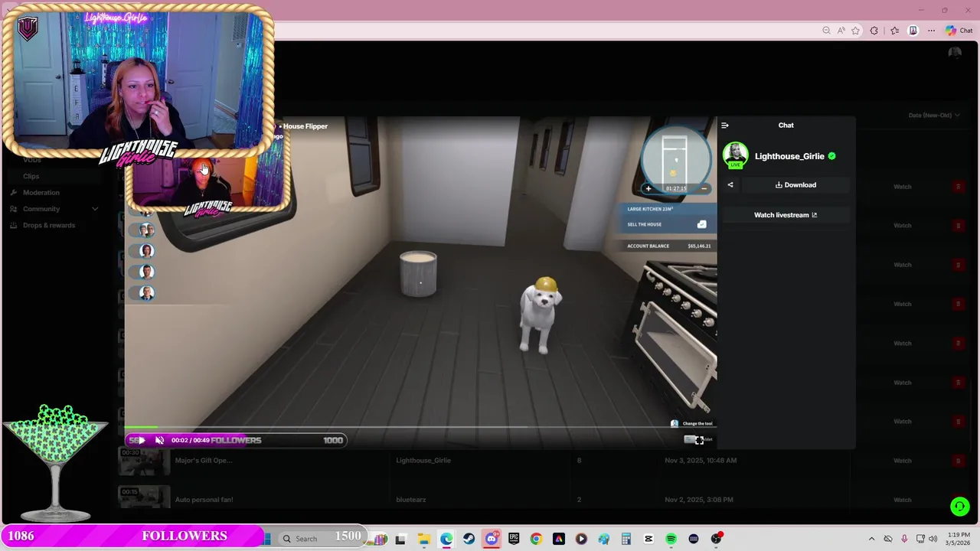Click the Lighthouse_Girlie live avatar
The width and height of the screenshot is (980, 551).
click(x=736, y=155)
